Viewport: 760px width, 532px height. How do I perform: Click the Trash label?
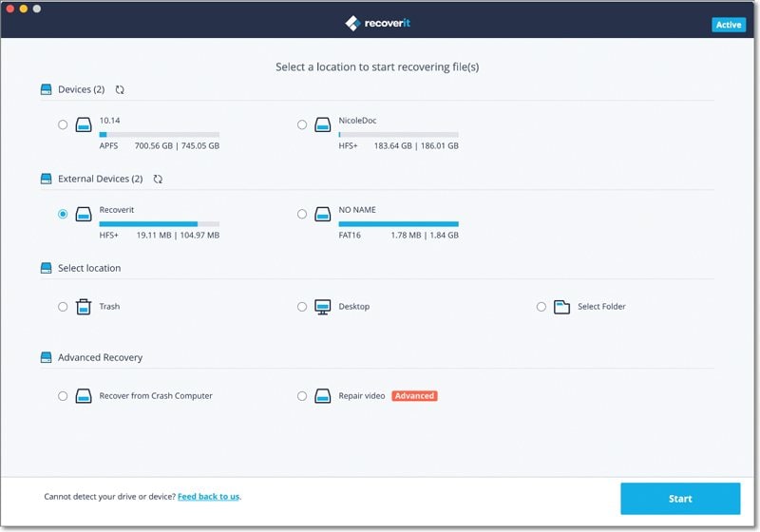(x=109, y=306)
